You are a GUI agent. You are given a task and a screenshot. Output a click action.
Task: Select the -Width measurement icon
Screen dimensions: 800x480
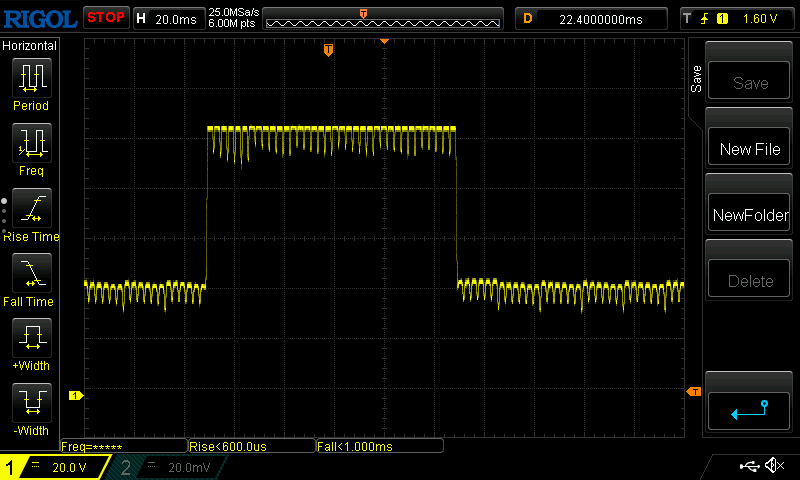tap(32, 402)
